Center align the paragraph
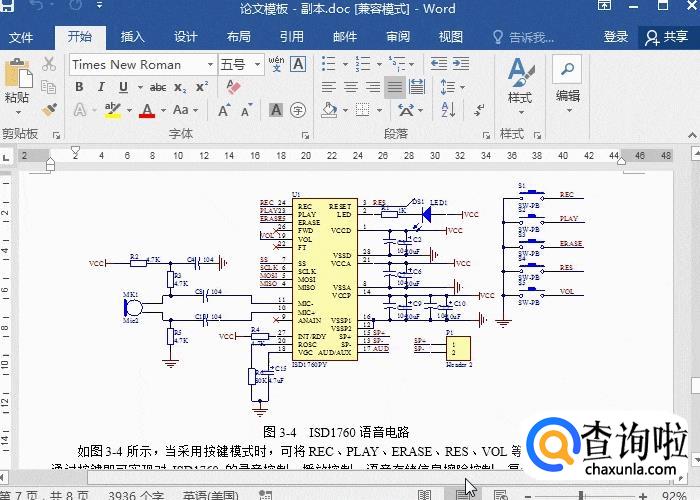 point(351,87)
